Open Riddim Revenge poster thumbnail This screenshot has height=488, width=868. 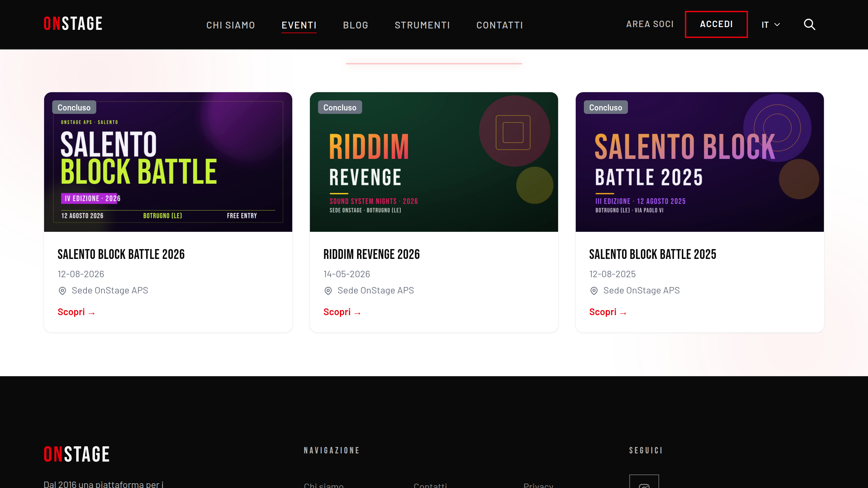(x=434, y=162)
